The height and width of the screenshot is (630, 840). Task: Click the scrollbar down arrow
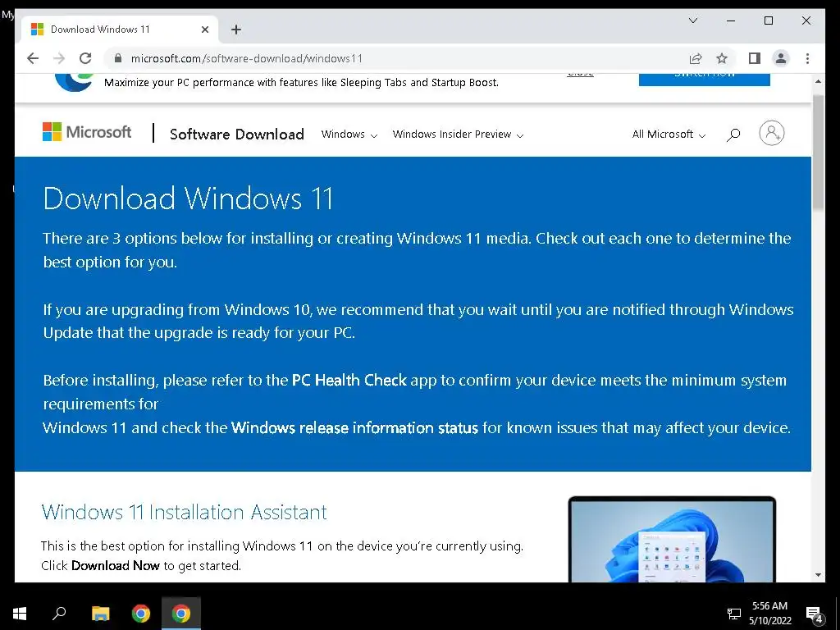(x=818, y=575)
